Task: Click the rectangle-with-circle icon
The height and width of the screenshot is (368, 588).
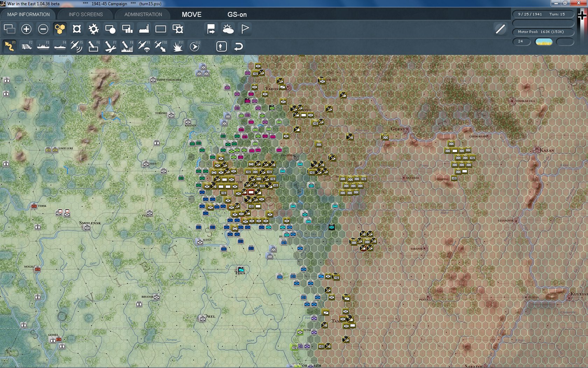Action: pos(110,29)
